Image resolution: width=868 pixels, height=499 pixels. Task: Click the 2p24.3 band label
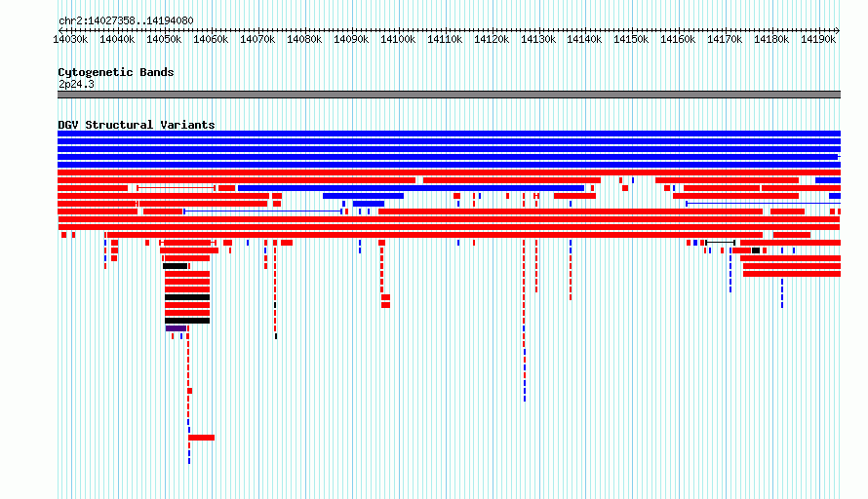[x=76, y=84]
